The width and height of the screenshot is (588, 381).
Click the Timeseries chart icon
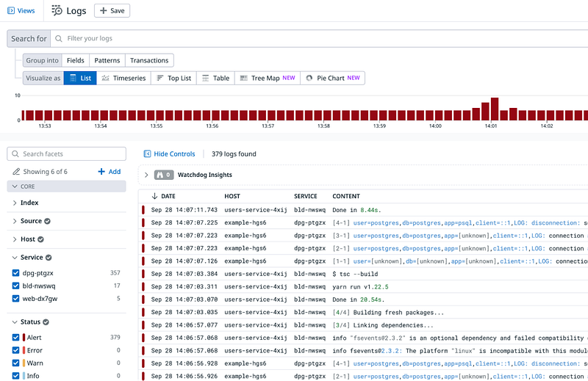(x=105, y=78)
